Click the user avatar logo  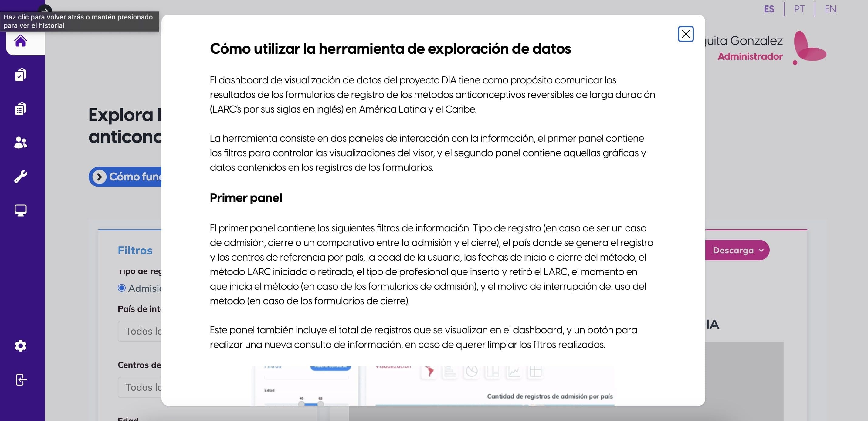coord(810,48)
